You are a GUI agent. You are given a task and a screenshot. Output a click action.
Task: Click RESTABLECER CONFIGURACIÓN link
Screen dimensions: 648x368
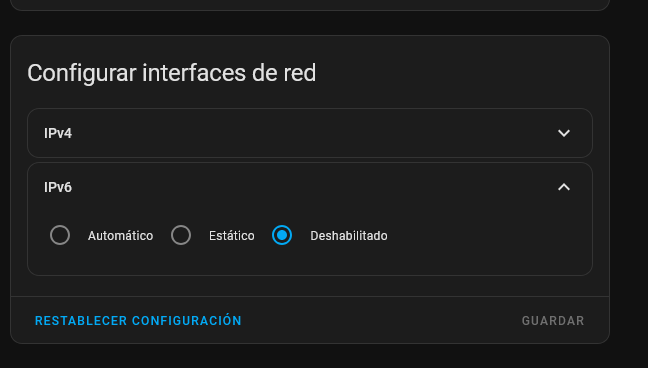pyautogui.click(x=138, y=320)
